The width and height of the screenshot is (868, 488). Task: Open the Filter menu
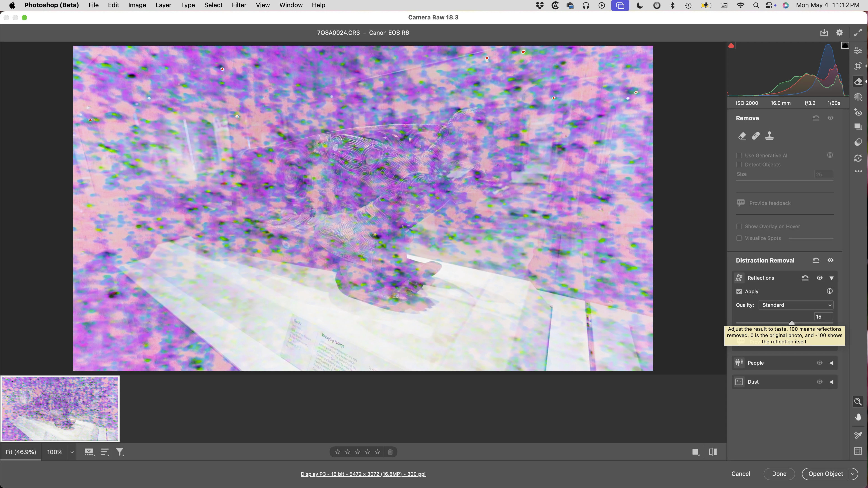(239, 5)
